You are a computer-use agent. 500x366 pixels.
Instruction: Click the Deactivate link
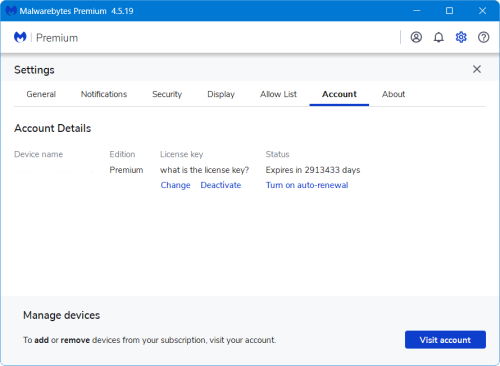[221, 185]
